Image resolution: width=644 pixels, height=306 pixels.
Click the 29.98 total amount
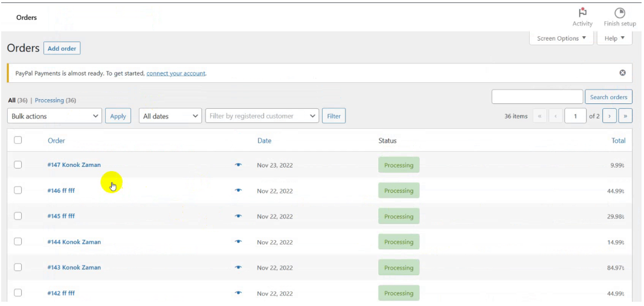tap(616, 216)
